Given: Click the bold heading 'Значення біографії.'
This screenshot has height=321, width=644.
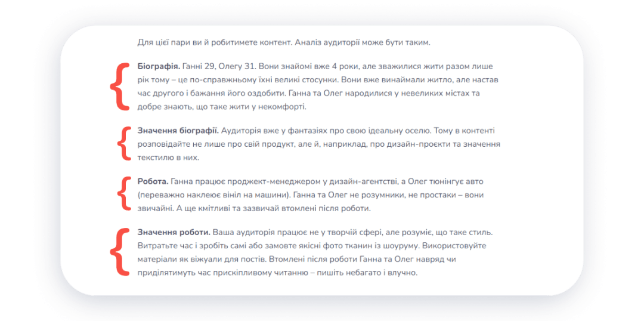Looking at the screenshot, I should [179, 131].
